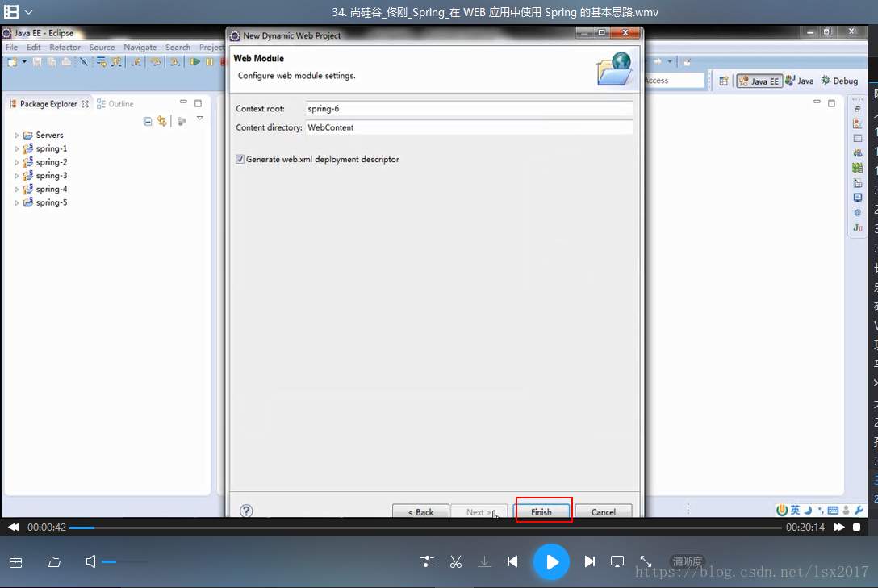Click the Finish button in dialog

[x=541, y=511]
